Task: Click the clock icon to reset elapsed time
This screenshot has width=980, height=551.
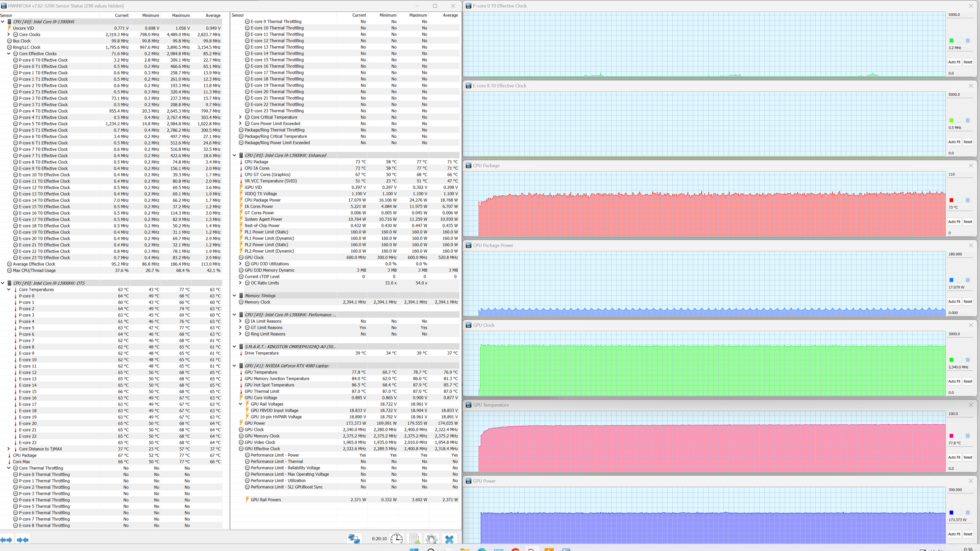Action: tap(397, 539)
